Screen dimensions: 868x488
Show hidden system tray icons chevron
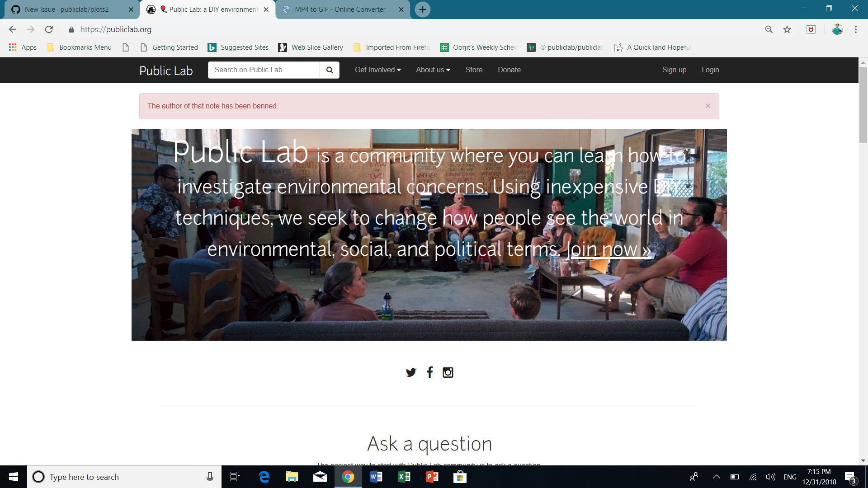click(716, 477)
